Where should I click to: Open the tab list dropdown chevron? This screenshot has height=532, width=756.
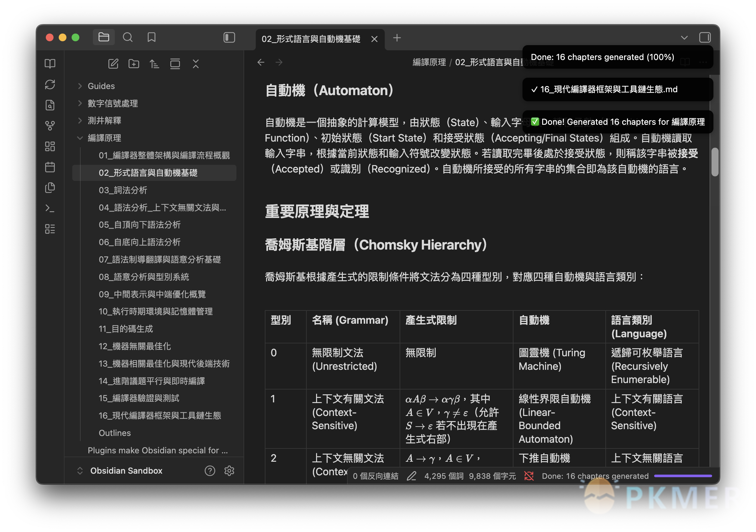coord(684,38)
